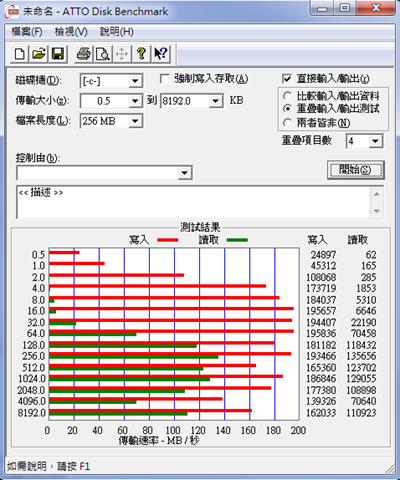
Task: Select 重疊輸入/輸出測試 radio button
Action: (287, 109)
